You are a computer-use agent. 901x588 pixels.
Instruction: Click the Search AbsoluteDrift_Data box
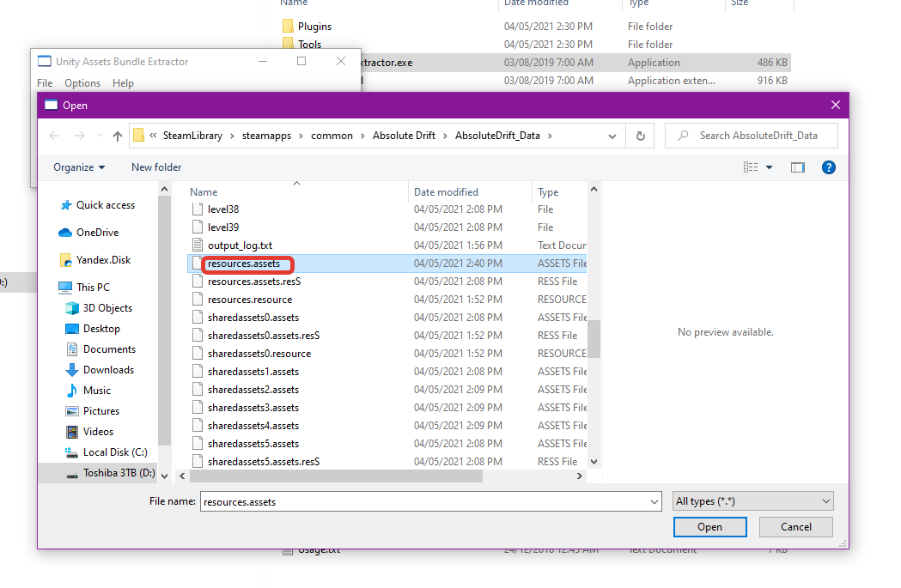751,136
